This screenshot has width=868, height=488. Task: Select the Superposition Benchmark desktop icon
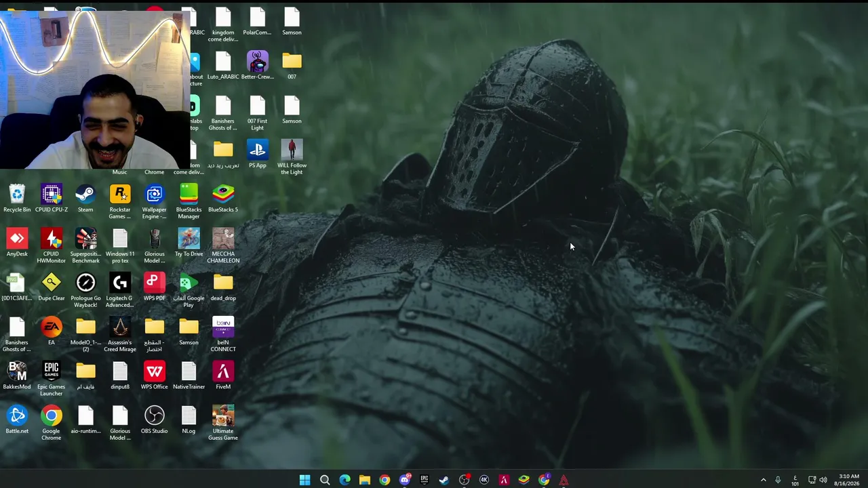[x=85, y=245]
